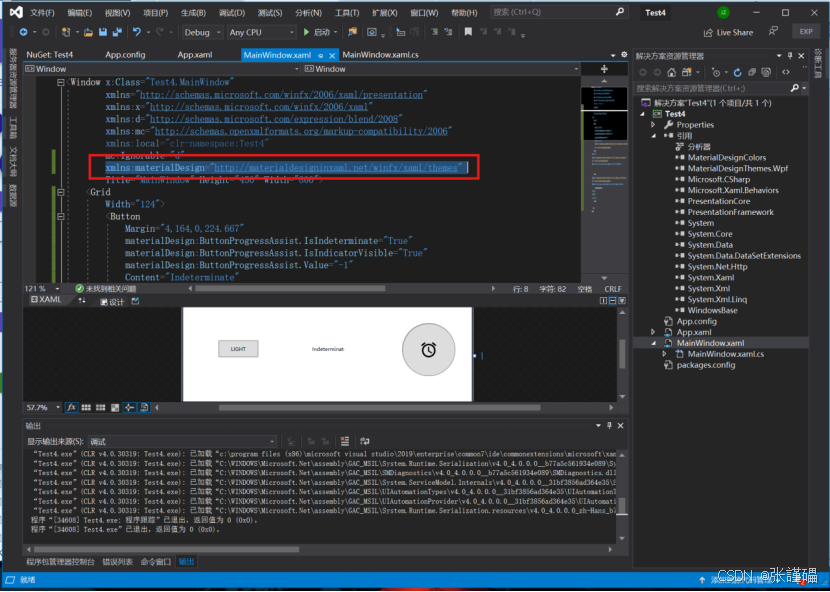Navigate backward using the blue toolbar arrow
Image resolution: width=830 pixels, height=592 pixels.
coord(23,31)
